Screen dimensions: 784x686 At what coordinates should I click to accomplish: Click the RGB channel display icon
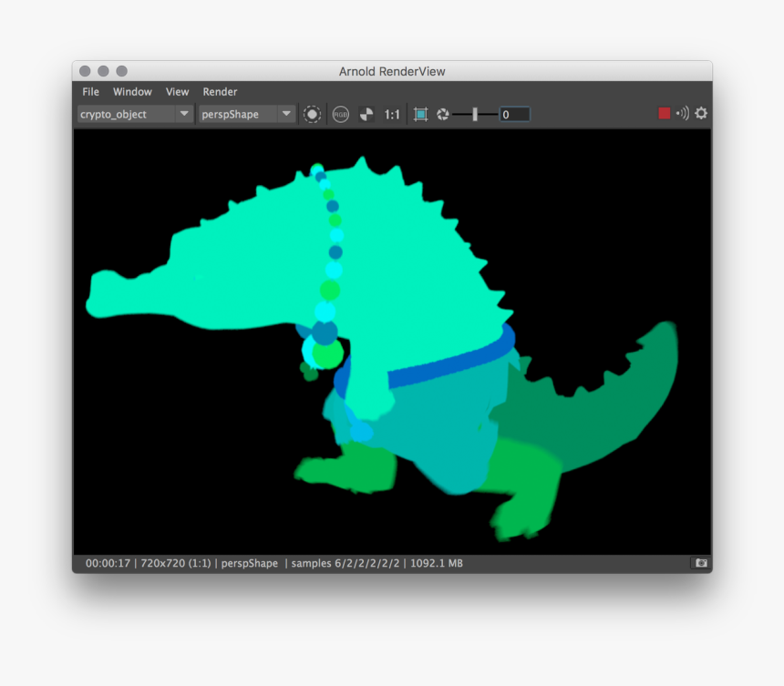[x=341, y=115]
